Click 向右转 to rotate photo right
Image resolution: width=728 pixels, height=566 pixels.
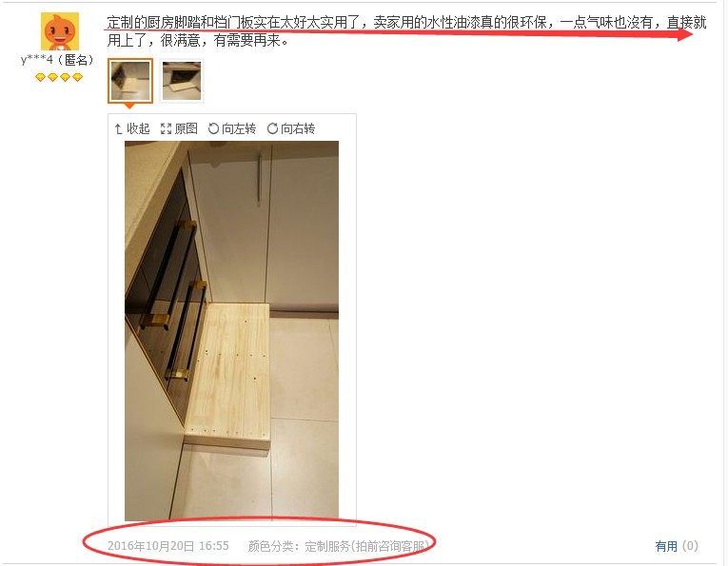click(x=298, y=129)
